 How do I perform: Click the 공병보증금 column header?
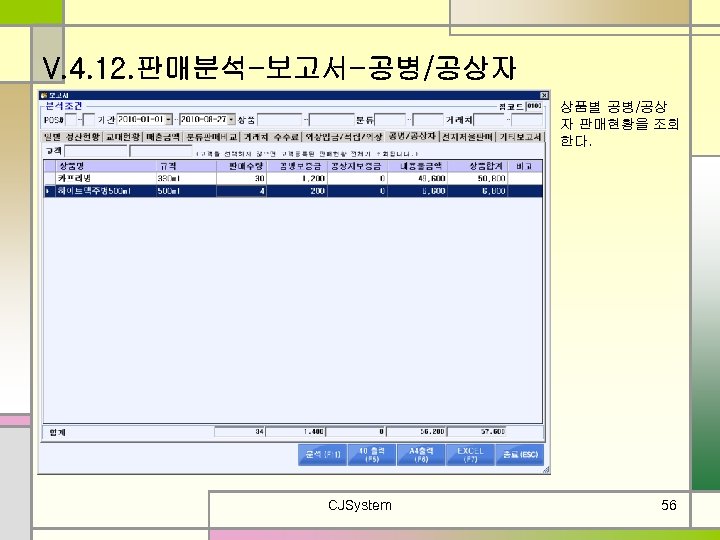click(297, 166)
